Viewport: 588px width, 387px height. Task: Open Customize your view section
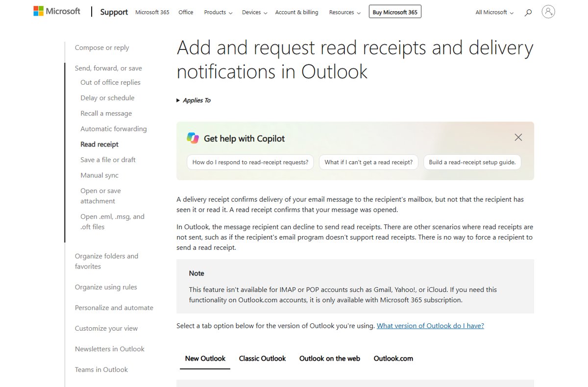tap(106, 328)
